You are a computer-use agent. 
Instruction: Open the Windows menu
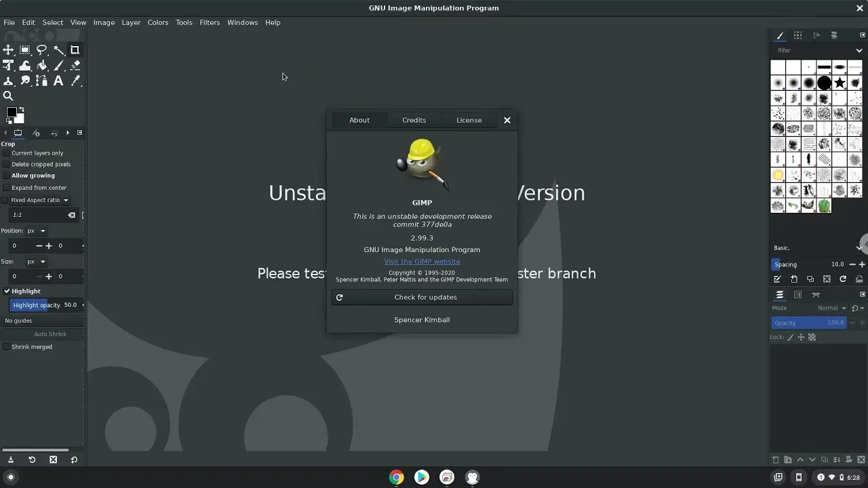tap(243, 22)
